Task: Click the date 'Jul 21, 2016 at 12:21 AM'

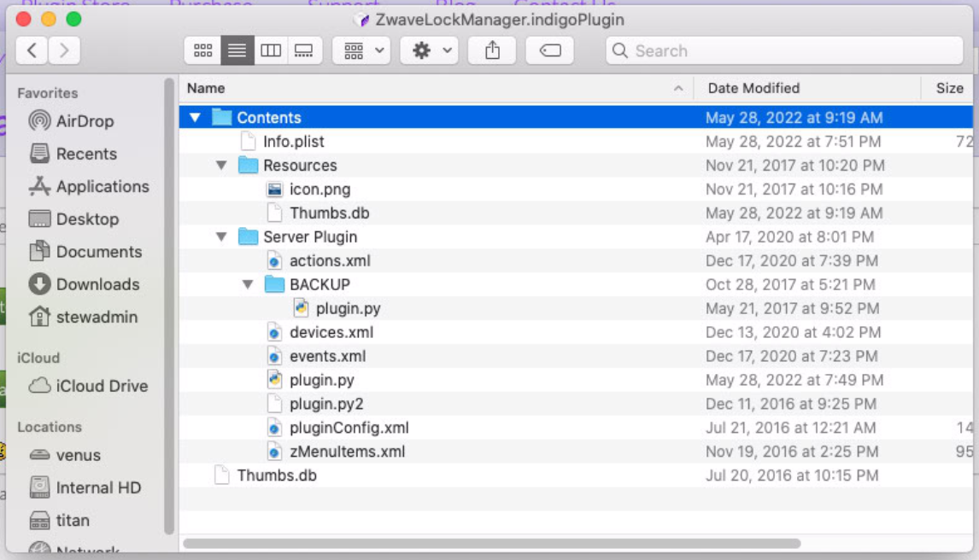Action: click(x=790, y=428)
